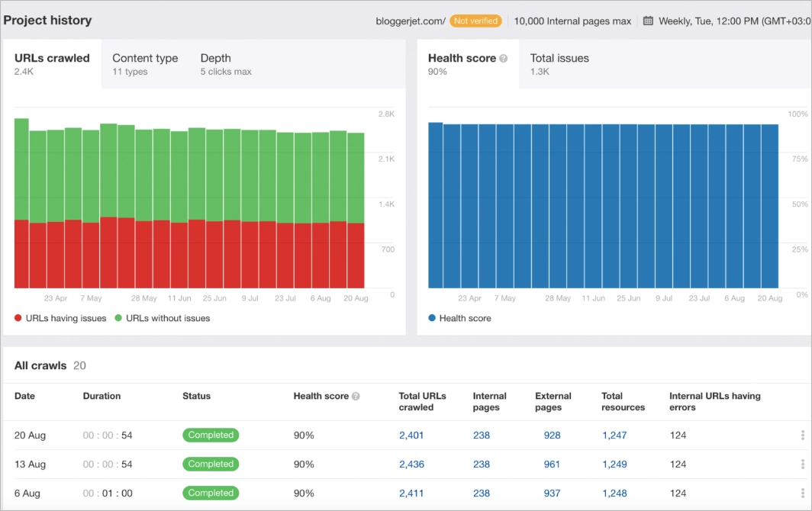Viewport: 812px width, 511px height.
Task: Click help icon next to Health score column header
Action: 355,396
